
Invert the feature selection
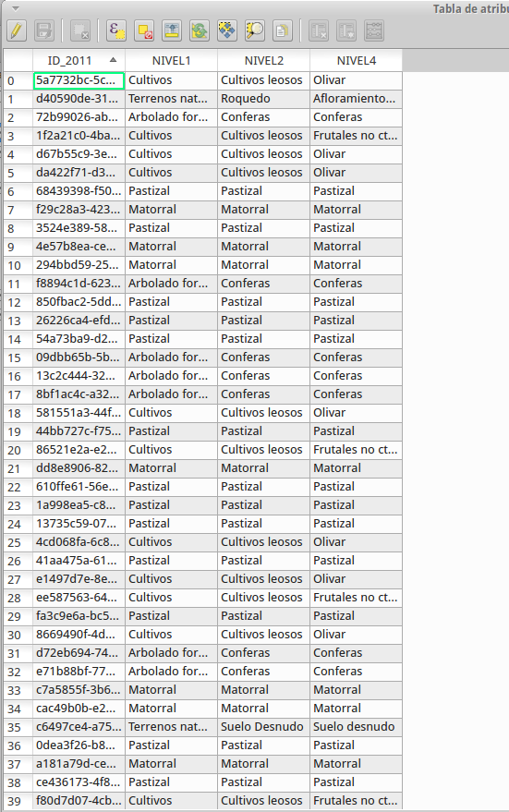point(199,30)
